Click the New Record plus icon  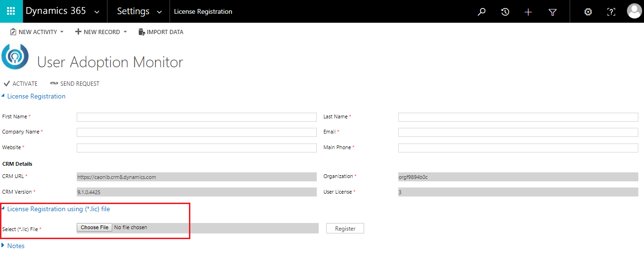[78, 32]
